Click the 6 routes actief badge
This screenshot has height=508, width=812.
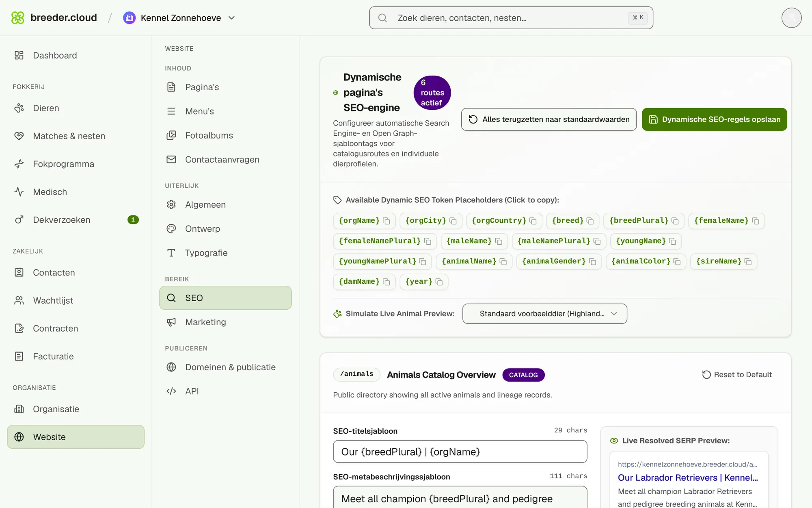(x=432, y=93)
